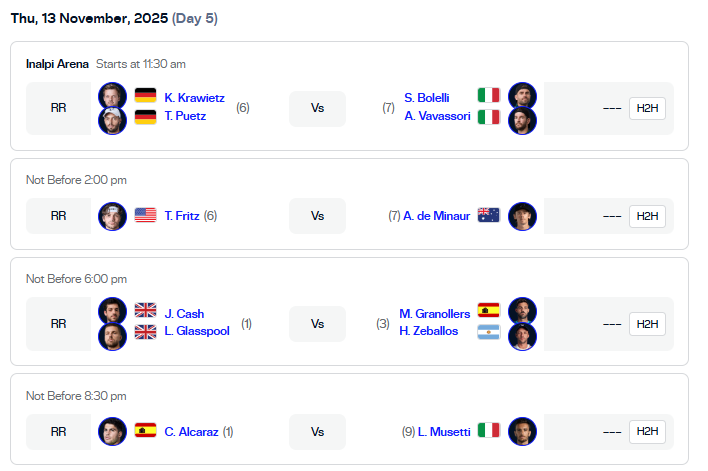This screenshot has height=471, width=708.
Task: Open H2H for Fritz vs de Minaur
Action: [647, 216]
